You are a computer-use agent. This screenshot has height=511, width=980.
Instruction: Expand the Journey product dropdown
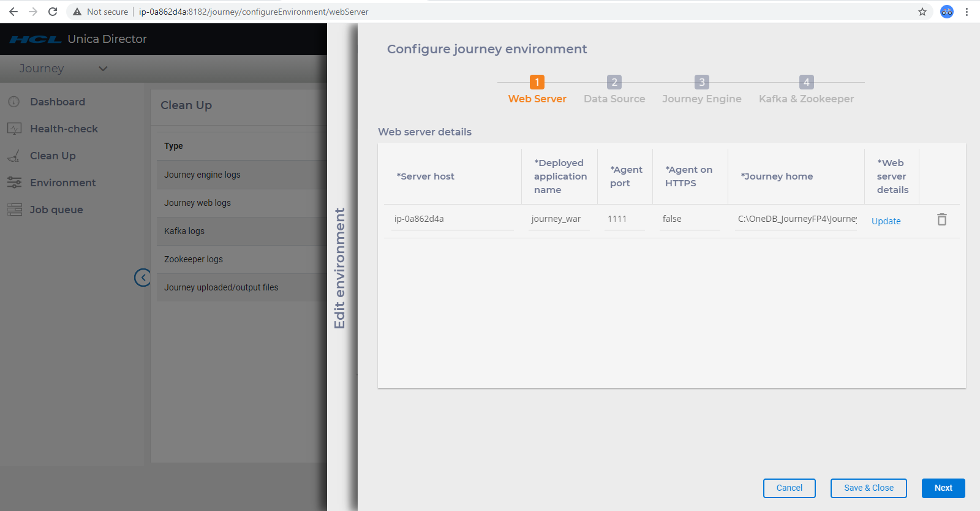103,69
